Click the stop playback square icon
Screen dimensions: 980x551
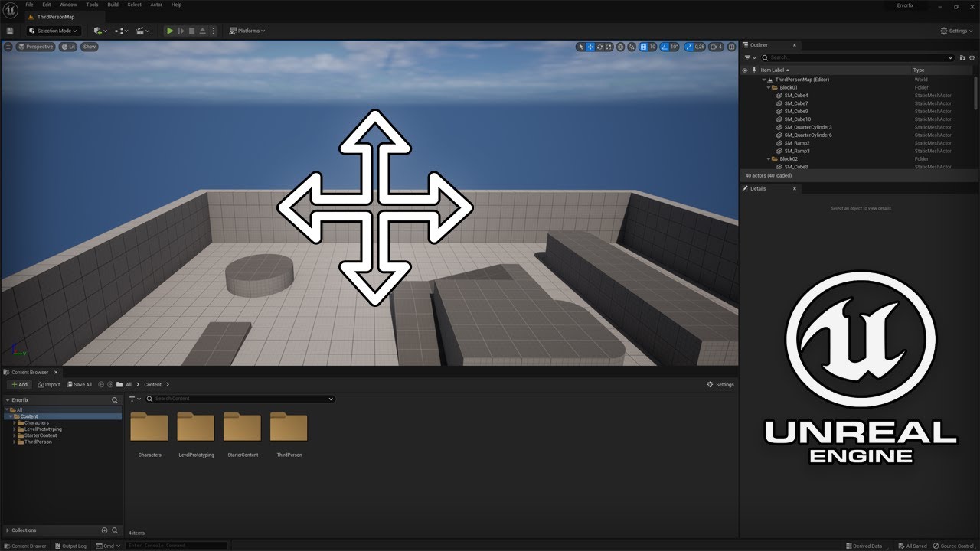point(191,31)
